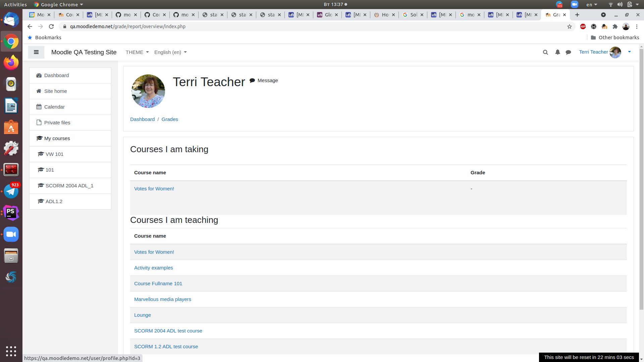Open the English (en) language dropdown
The image size is (644, 362).
pyautogui.click(x=170, y=52)
